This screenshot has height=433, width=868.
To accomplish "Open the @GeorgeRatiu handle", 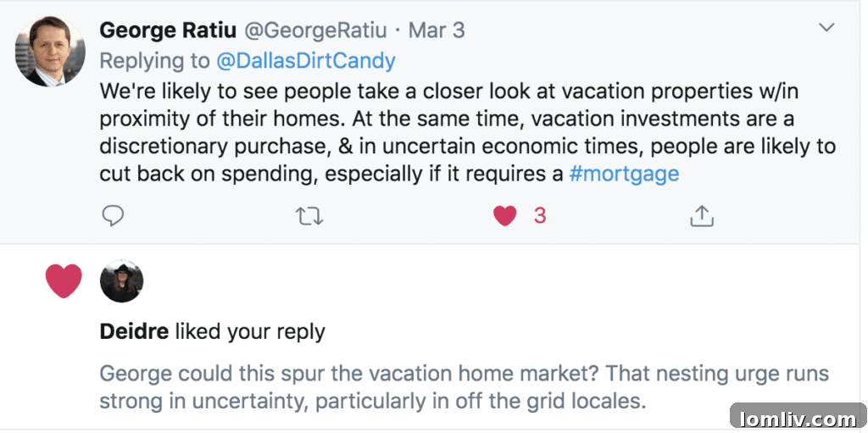I will pyautogui.click(x=315, y=31).
